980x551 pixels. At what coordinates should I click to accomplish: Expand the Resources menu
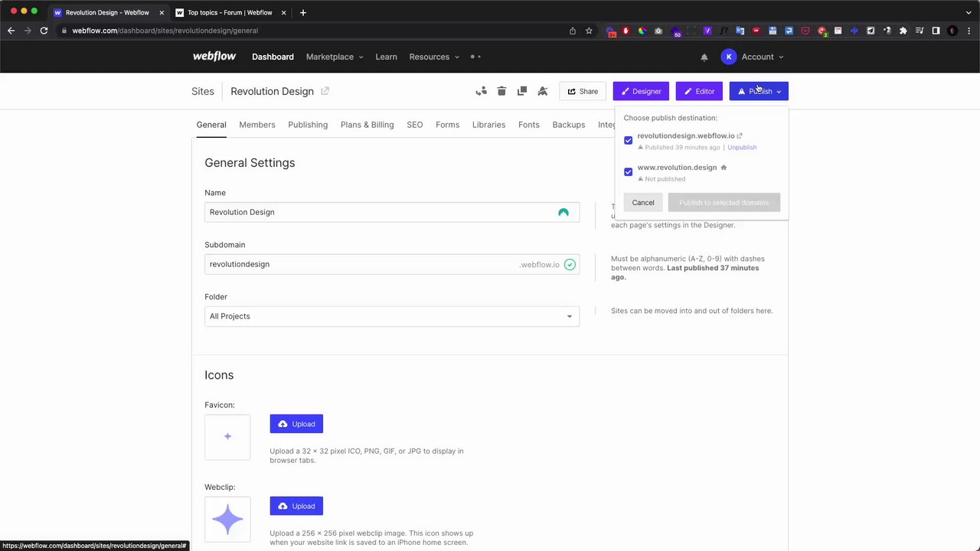(x=434, y=57)
